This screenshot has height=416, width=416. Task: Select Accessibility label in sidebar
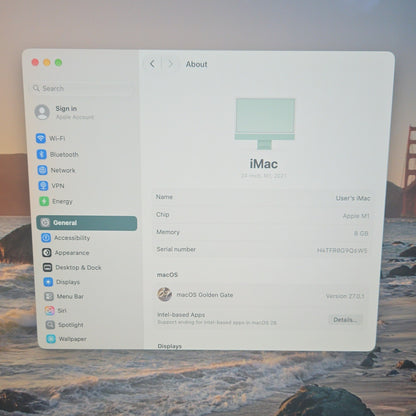72,238
